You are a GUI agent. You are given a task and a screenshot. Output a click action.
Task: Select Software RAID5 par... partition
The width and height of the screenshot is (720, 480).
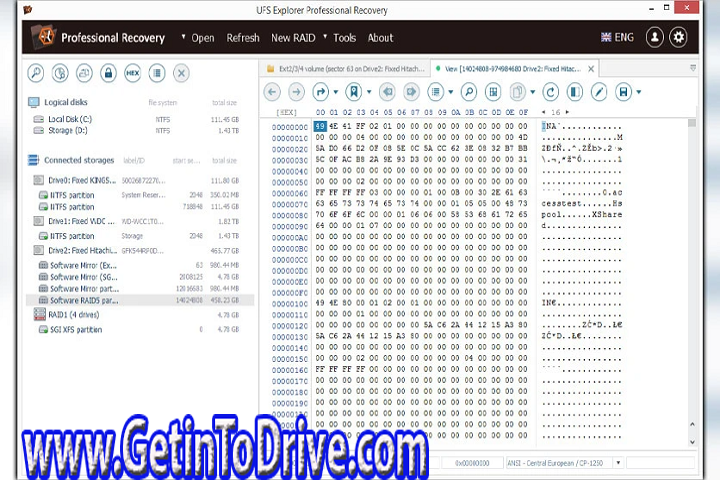[x=140, y=300]
